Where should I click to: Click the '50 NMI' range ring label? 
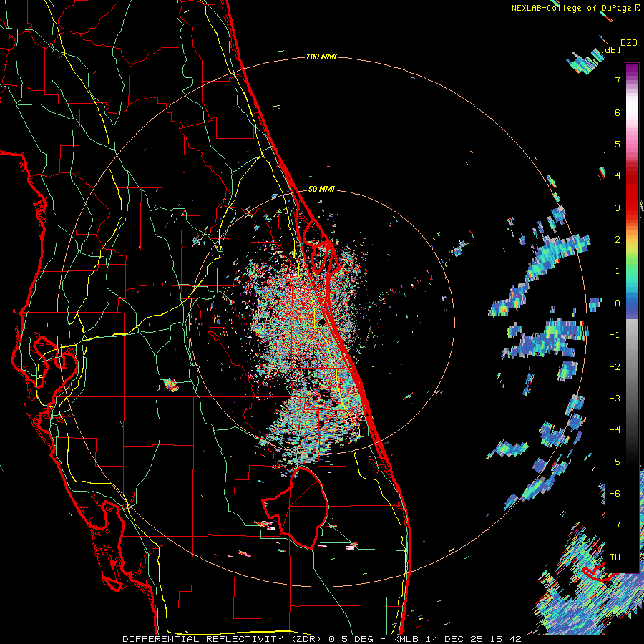click(x=321, y=189)
